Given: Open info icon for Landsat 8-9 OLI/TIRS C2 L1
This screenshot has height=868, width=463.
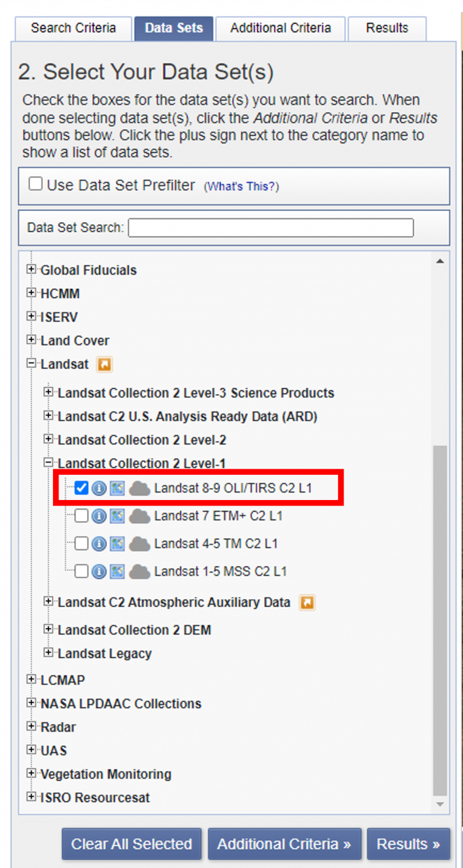Looking at the screenshot, I should click(x=99, y=488).
